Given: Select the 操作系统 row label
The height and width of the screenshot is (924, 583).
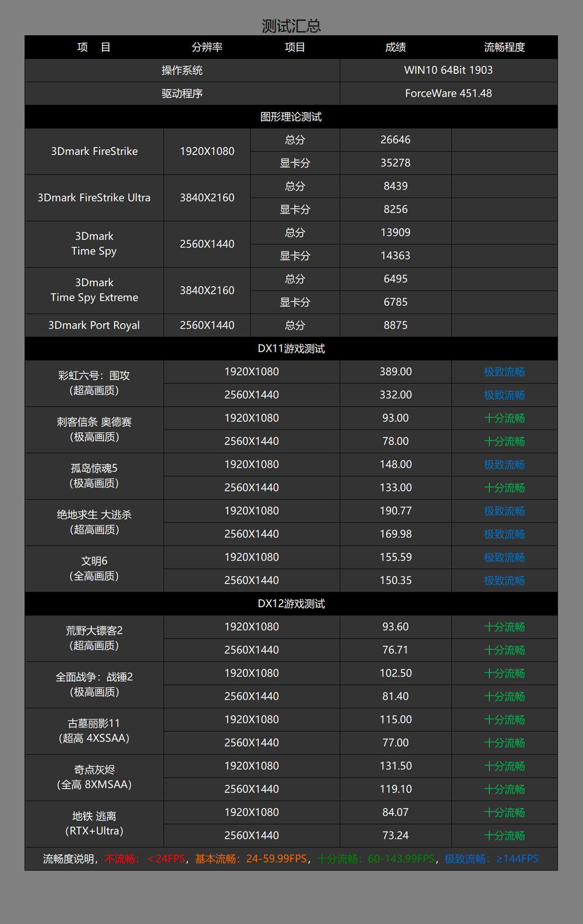Looking at the screenshot, I should pyautogui.click(x=182, y=70).
